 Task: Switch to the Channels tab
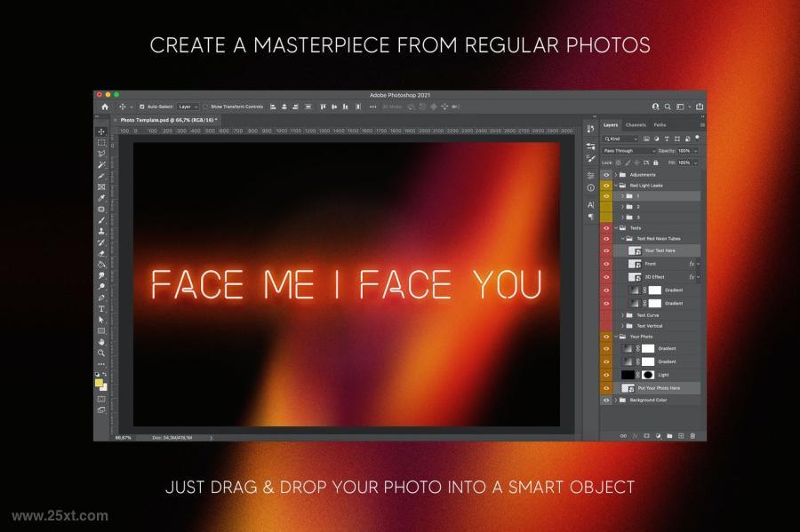pos(636,125)
